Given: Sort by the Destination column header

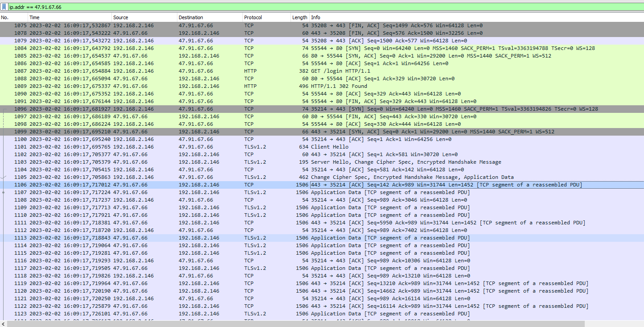Looking at the screenshot, I should 210,17.
